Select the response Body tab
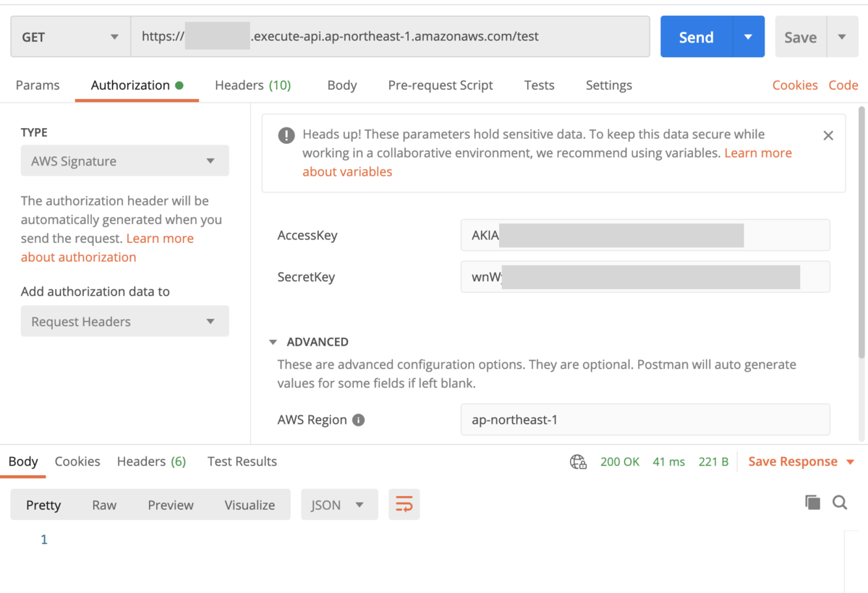868x593 pixels. point(23,461)
